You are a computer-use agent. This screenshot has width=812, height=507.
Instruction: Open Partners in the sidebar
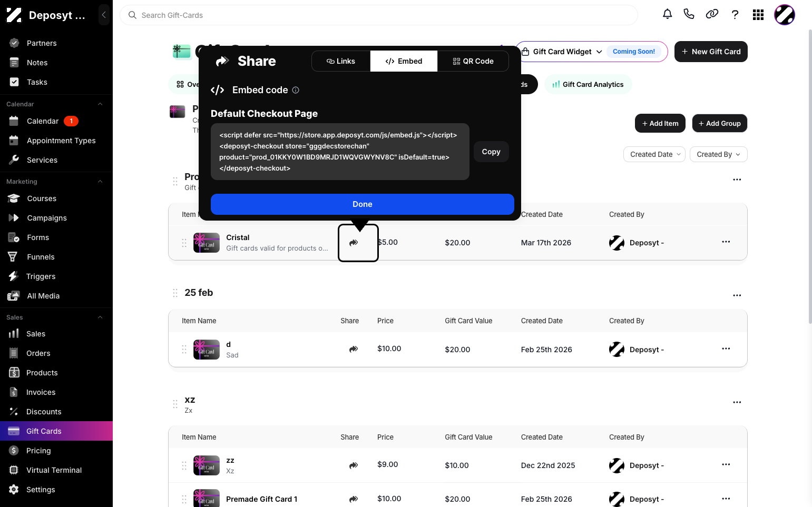(x=56, y=43)
